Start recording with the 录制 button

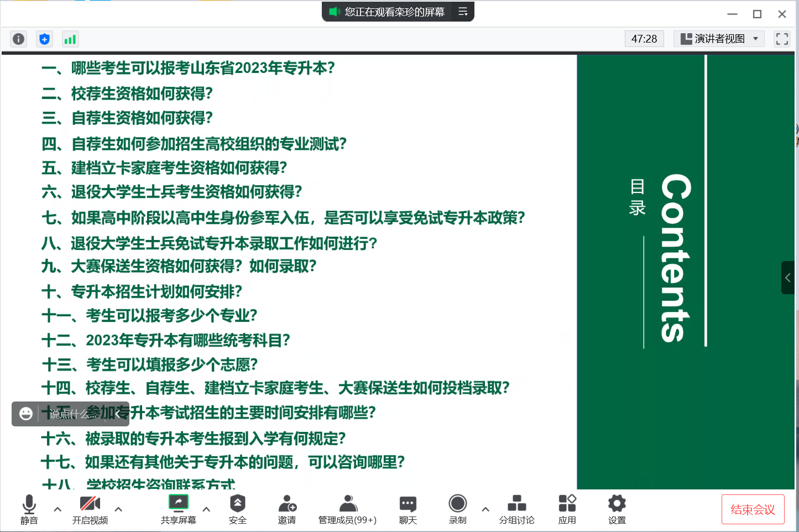(457, 509)
